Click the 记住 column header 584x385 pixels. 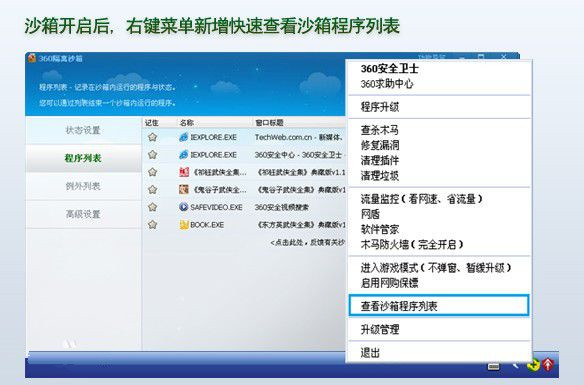click(152, 122)
